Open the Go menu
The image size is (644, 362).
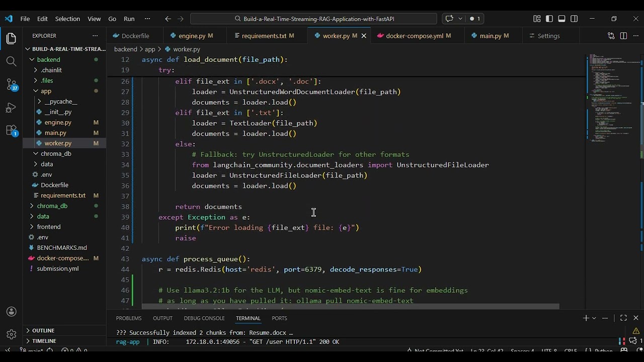[x=112, y=19]
